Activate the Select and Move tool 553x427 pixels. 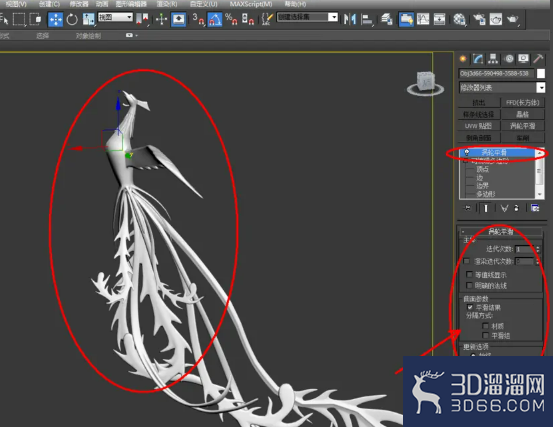(x=55, y=19)
